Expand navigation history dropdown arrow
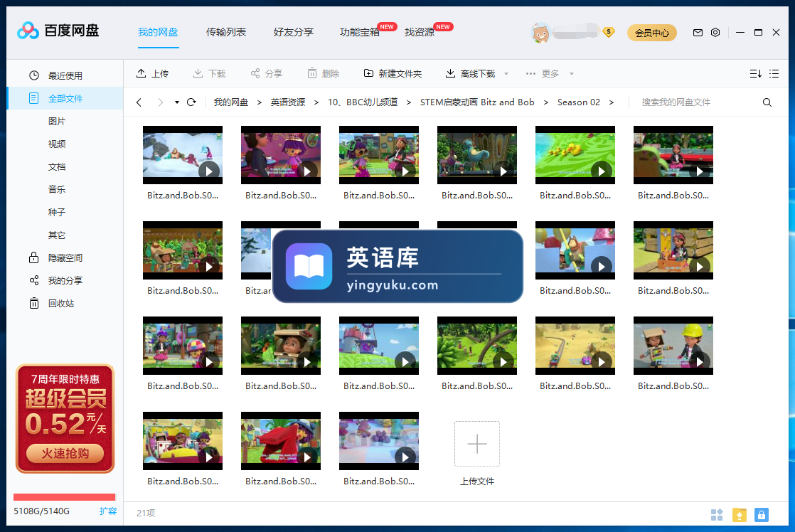 coord(176,102)
